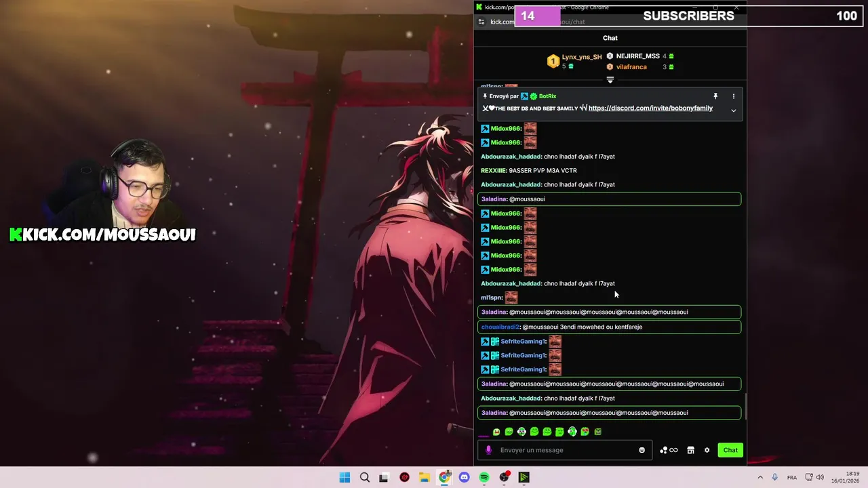Image resolution: width=868 pixels, height=488 pixels.
Task: Click the emote in mi1spn's message
Action: click(511, 298)
